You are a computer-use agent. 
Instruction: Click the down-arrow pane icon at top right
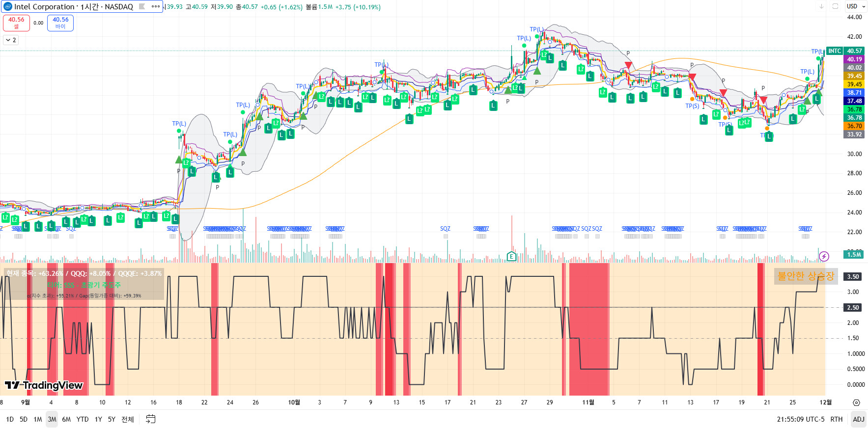(821, 6)
